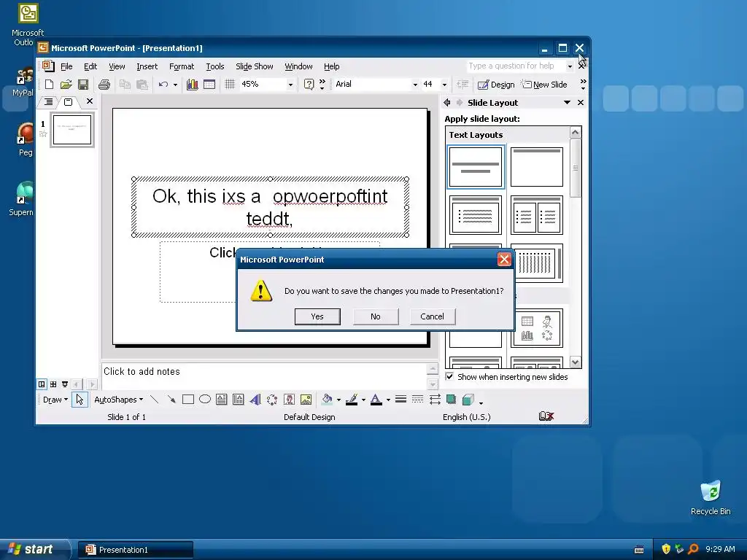The image size is (747, 560).
Task: Click the PowerPoint Help question mark icon
Action: (309, 85)
